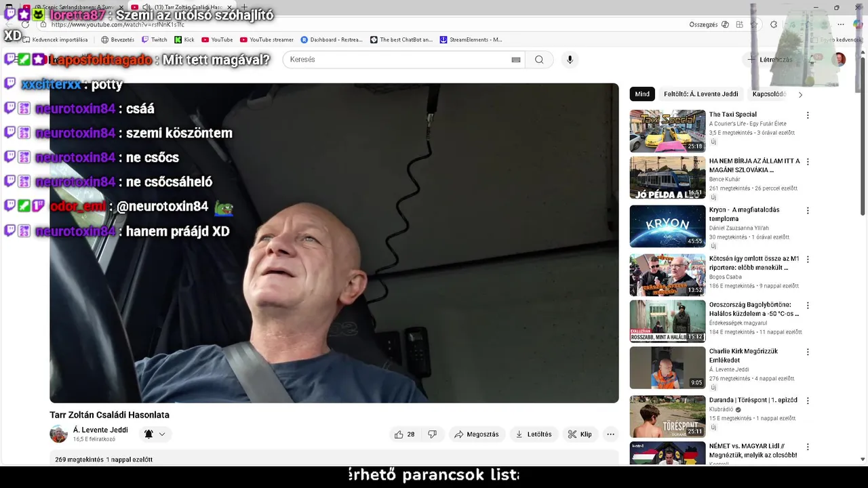Open the Oroszország Bagolybörtöne thumbnail
This screenshot has height=488, width=868.
(x=667, y=321)
